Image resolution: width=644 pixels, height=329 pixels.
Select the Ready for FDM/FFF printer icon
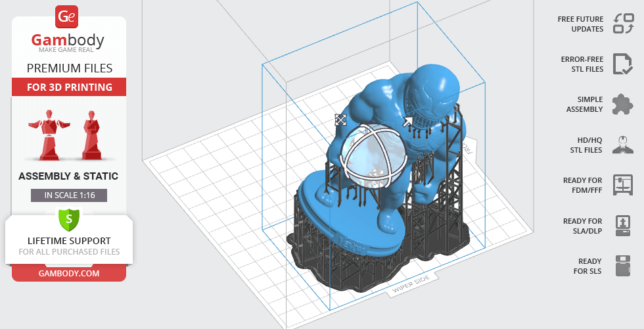click(x=622, y=185)
